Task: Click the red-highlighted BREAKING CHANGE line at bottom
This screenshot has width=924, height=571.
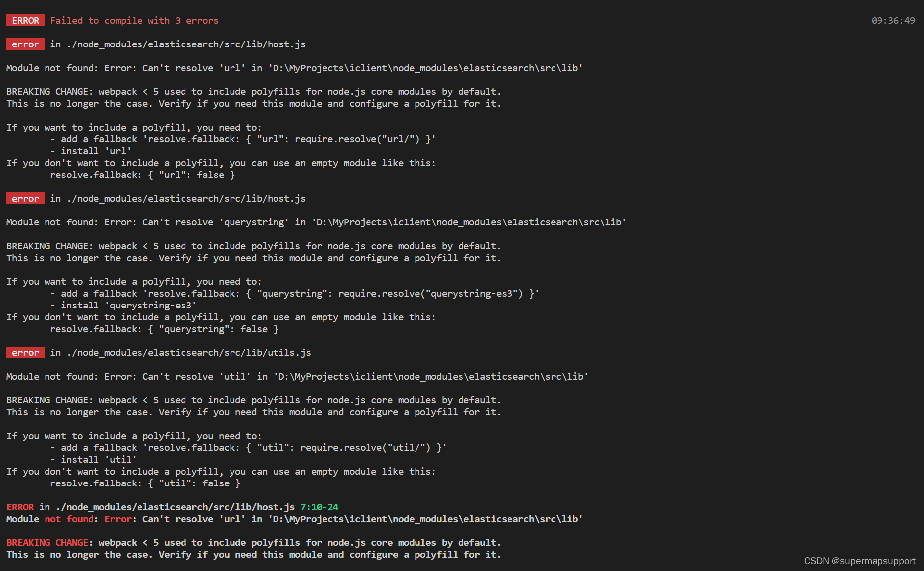Action: tap(254, 542)
